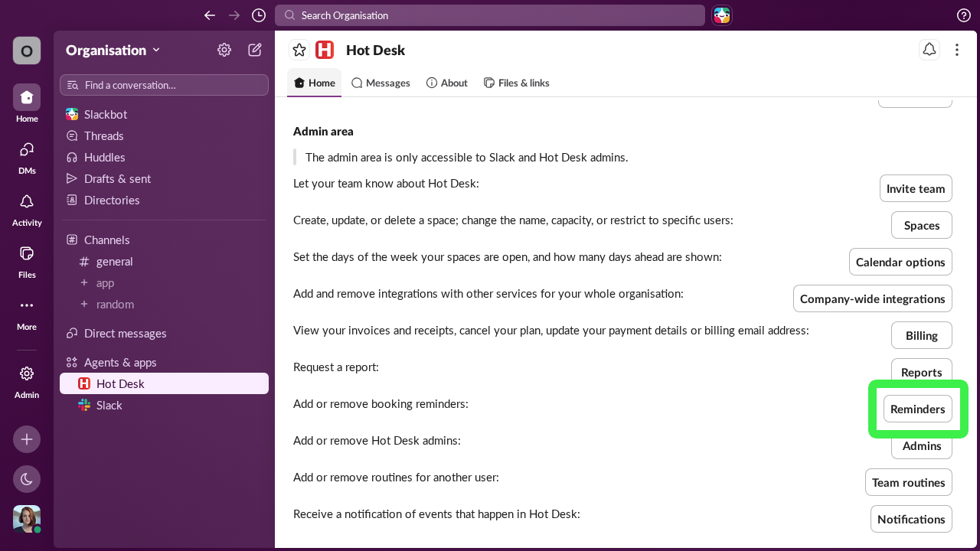Open Calendar options
The image size is (980, 551).
(900, 262)
